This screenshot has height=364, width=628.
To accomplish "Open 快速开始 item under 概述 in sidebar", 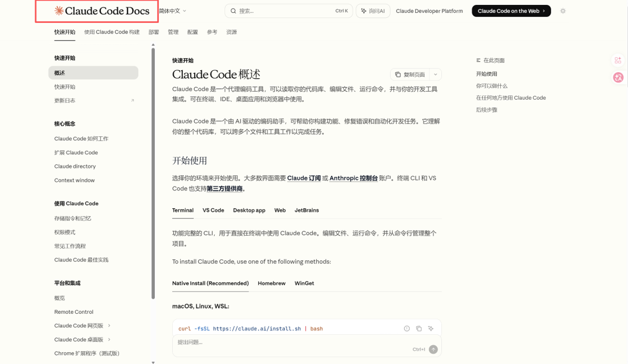I will pyautogui.click(x=65, y=87).
